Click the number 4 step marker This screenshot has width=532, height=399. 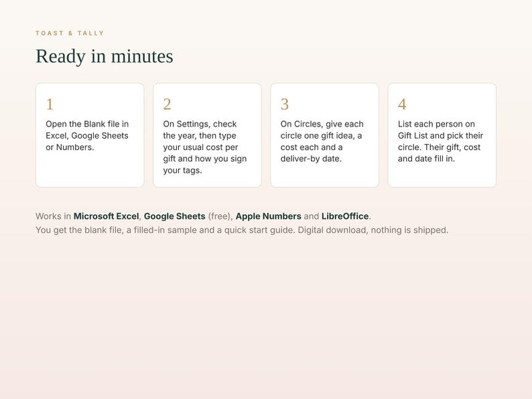(402, 104)
